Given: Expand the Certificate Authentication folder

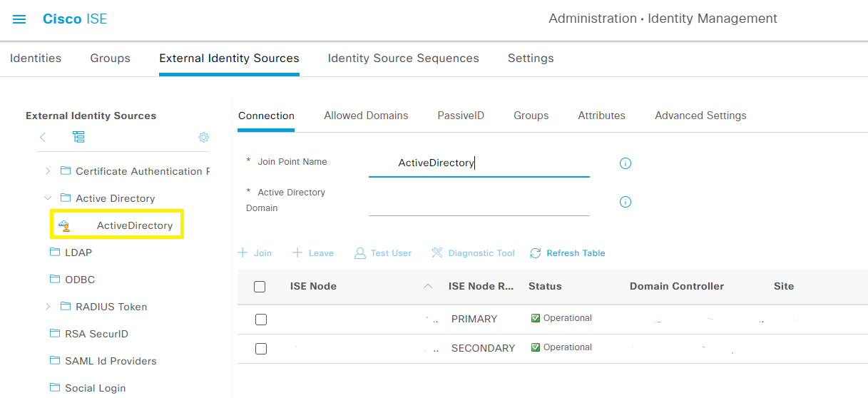Looking at the screenshot, I should [48, 171].
